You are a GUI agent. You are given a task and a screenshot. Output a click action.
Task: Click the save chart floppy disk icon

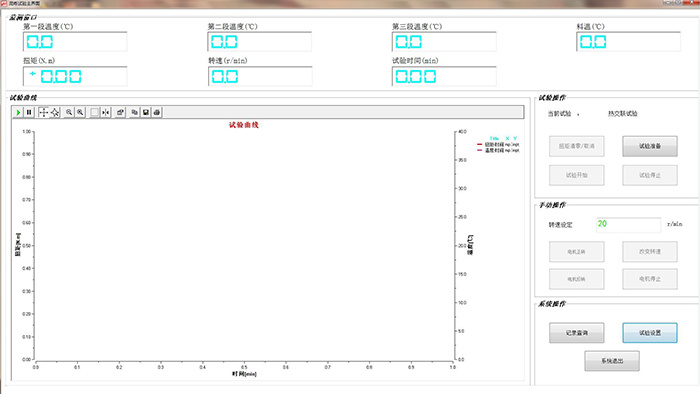[x=146, y=112]
